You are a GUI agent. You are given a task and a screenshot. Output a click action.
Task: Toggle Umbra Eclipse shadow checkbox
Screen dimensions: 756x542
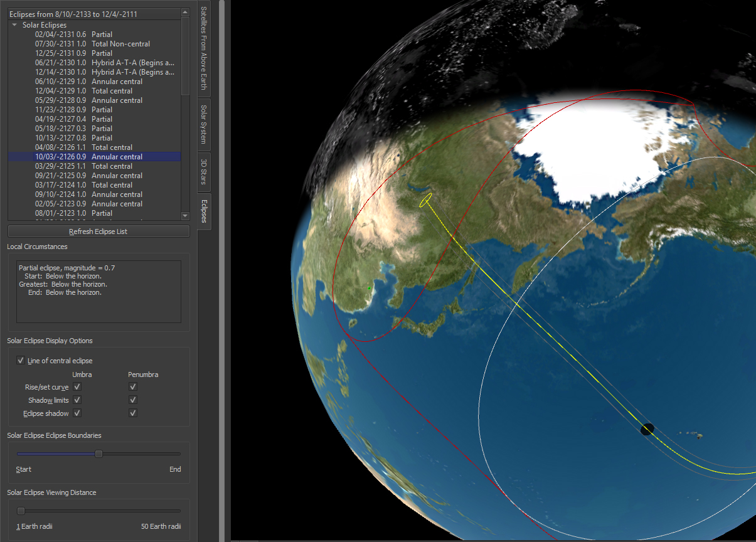pos(77,413)
